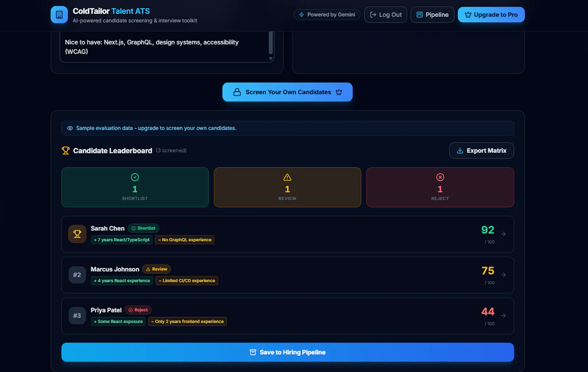The image size is (588, 372).
Task: Select the Reject summary card
Action: click(440, 187)
